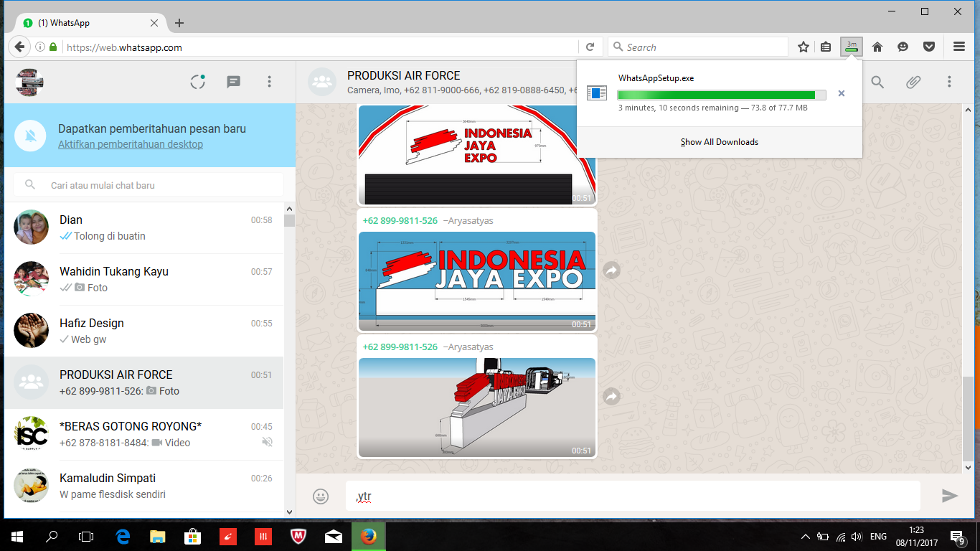Image resolution: width=980 pixels, height=551 pixels.
Task: Open a new Firefox tab
Action: coord(179,23)
